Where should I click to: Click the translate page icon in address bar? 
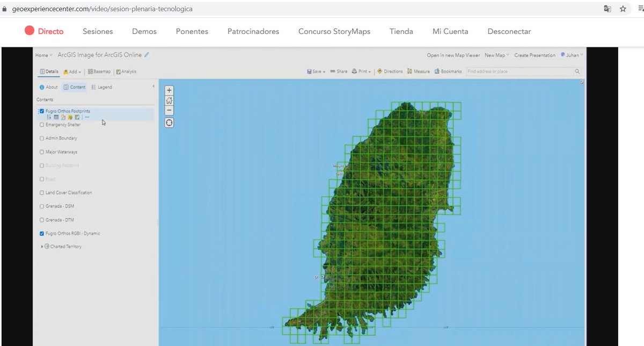click(607, 9)
